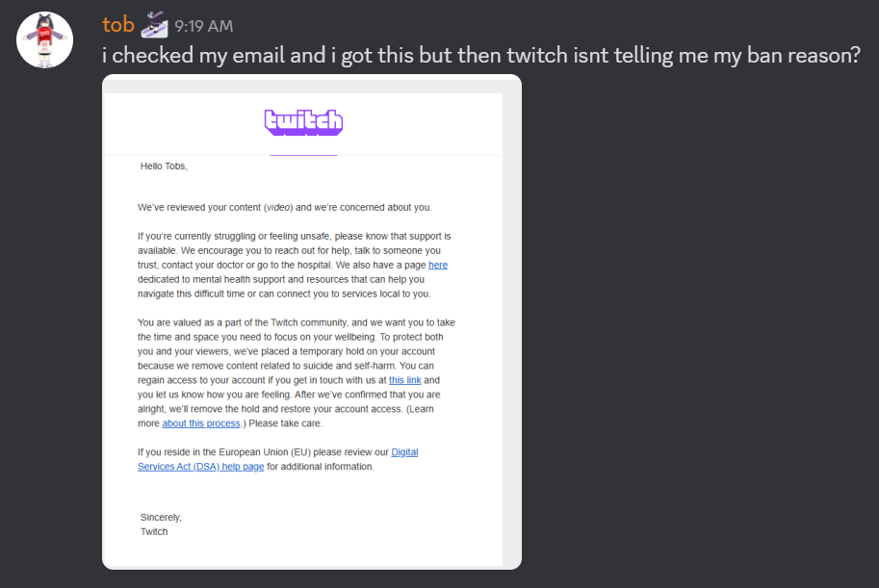Click the 9:19 AM message timestamp
This screenshot has width=879, height=588.
point(203,27)
